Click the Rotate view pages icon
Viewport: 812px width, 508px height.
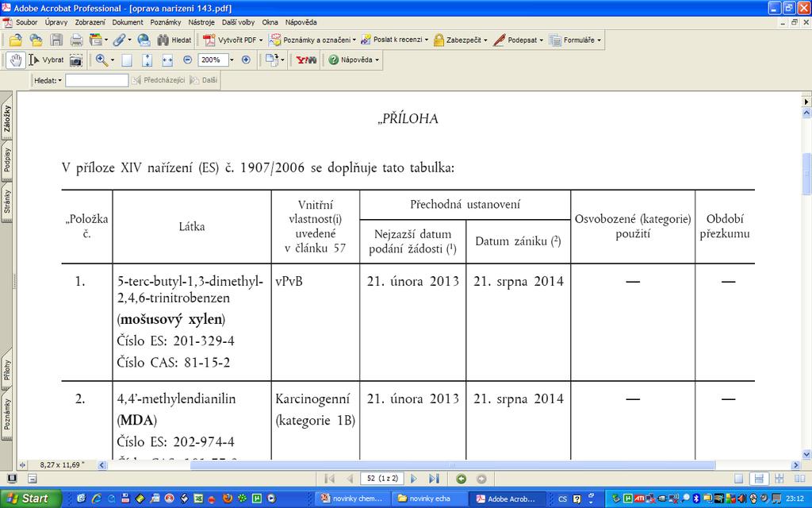tap(272, 60)
